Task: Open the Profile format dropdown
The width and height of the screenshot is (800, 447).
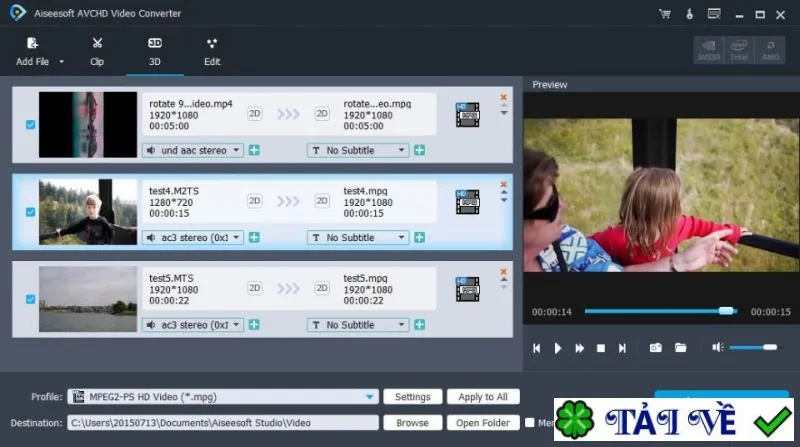Action: point(223,396)
